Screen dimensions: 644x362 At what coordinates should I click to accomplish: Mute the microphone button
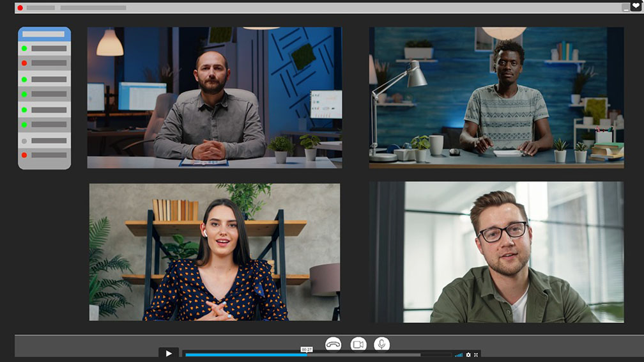point(382,344)
